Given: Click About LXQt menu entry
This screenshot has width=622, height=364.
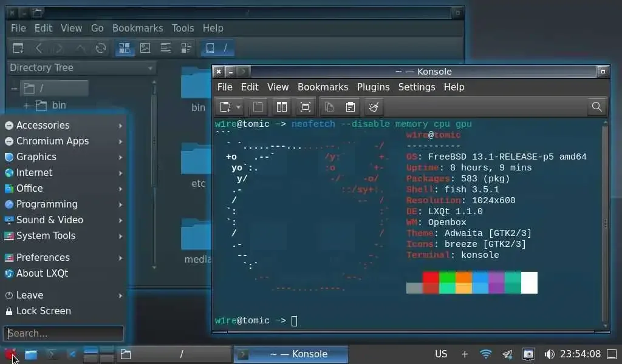Looking at the screenshot, I should (63, 273).
